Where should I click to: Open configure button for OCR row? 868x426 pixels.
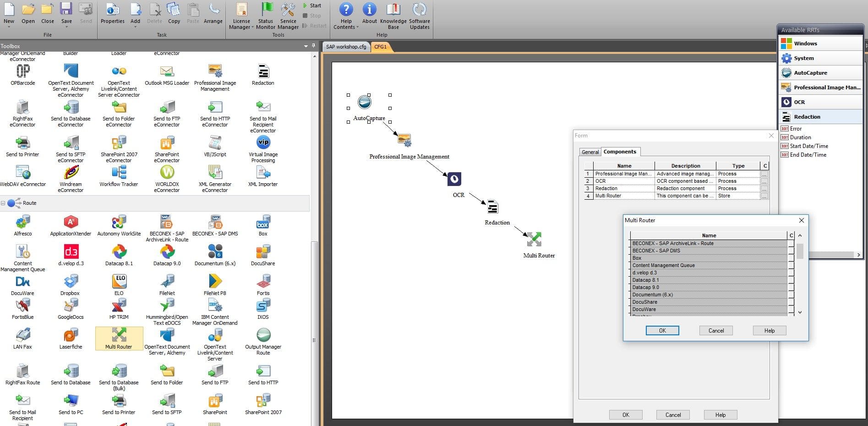pos(764,181)
